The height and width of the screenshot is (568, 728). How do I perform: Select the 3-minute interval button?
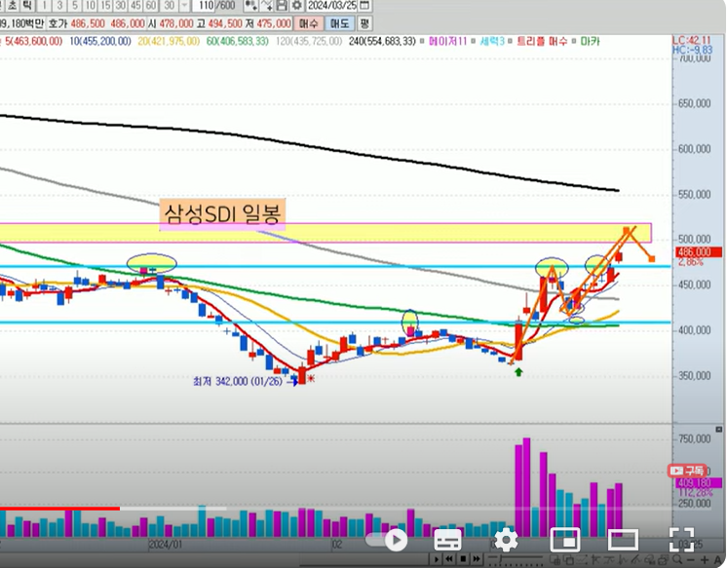point(59,5)
